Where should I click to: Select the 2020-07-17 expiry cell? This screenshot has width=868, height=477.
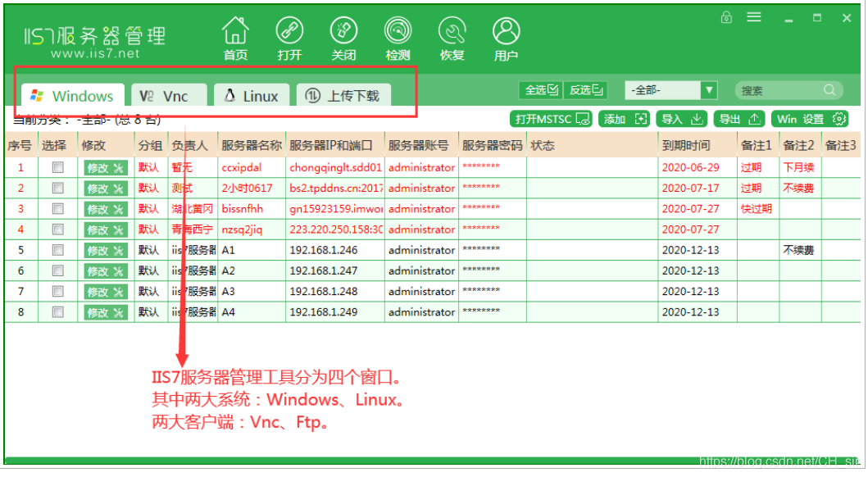[697, 189]
